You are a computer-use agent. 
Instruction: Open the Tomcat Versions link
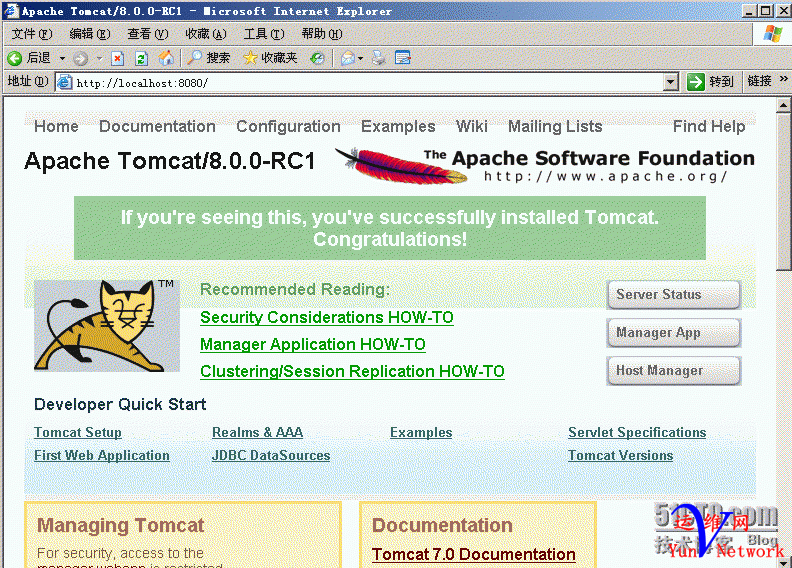(620, 455)
